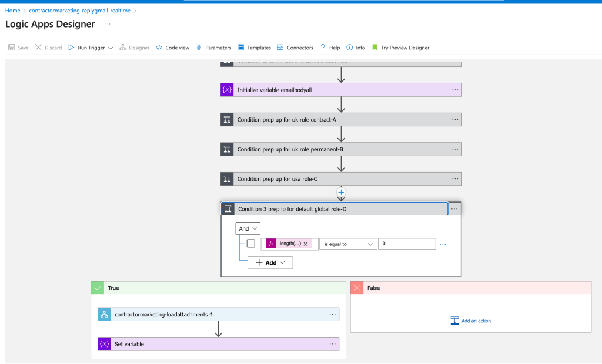Remove the length(...) expression token
The image size is (602, 364).
306,244
